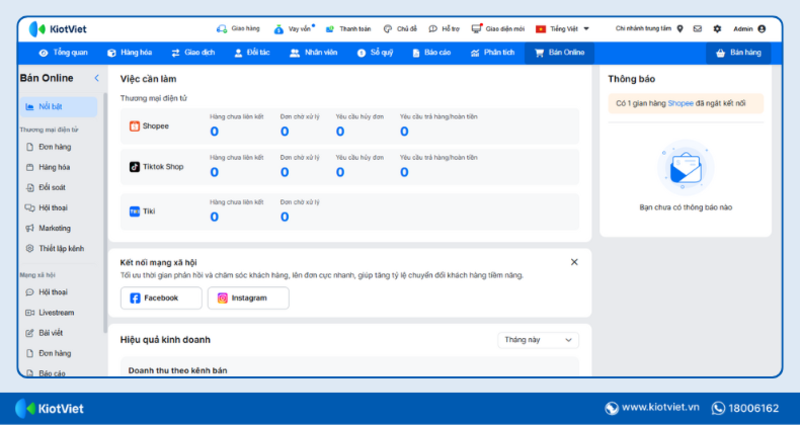800x425 pixels.
Task: Connect Facebook social account
Action: (155, 298)
